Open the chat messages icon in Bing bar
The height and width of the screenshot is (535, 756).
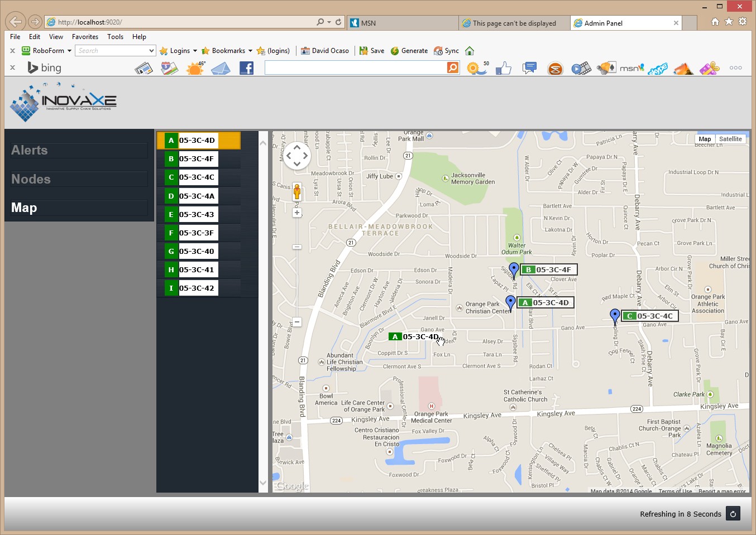point(529,68)
